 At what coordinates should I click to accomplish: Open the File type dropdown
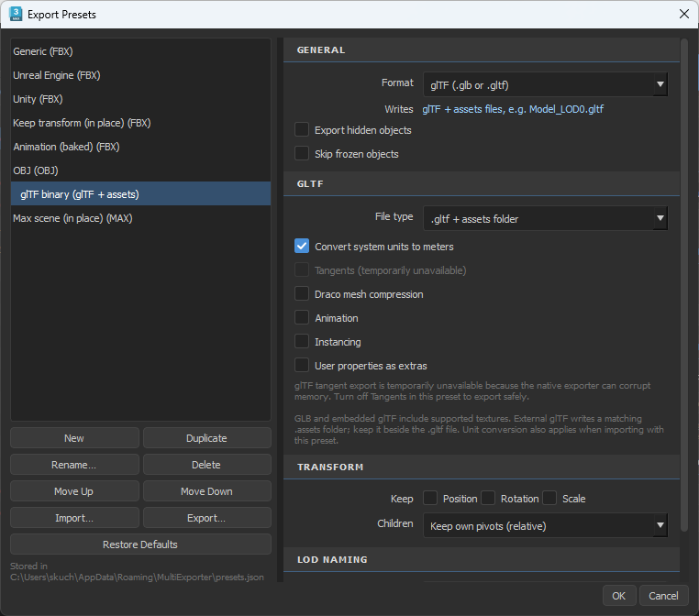[x=545, y=218]
